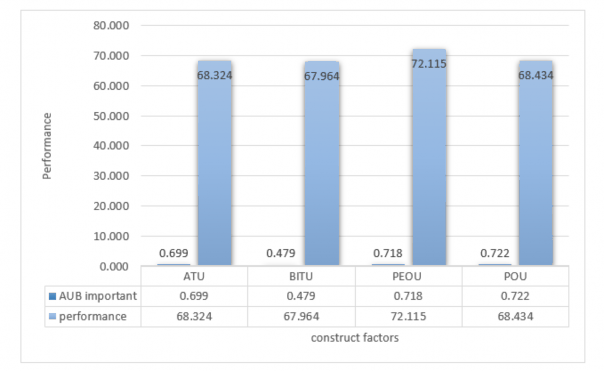Click the 72.115 data label on bar
This screenshot has height=371, width=604.
coord(429,64)
